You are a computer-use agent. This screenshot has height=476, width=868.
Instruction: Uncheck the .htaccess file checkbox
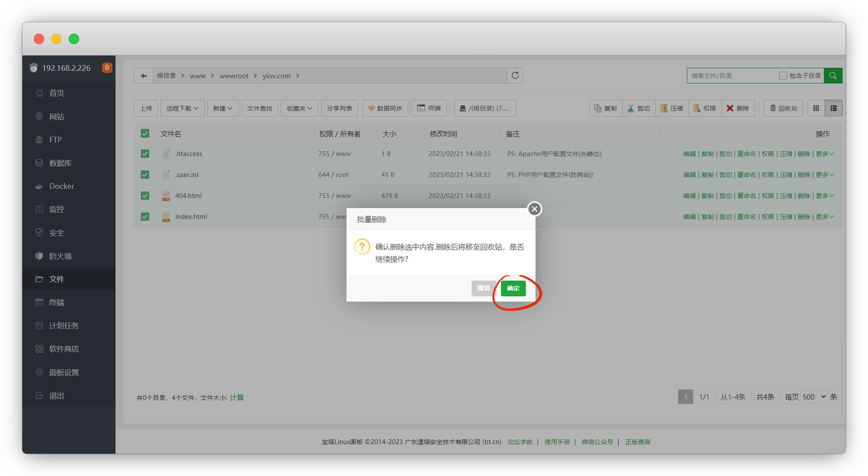tap(145, 154)
